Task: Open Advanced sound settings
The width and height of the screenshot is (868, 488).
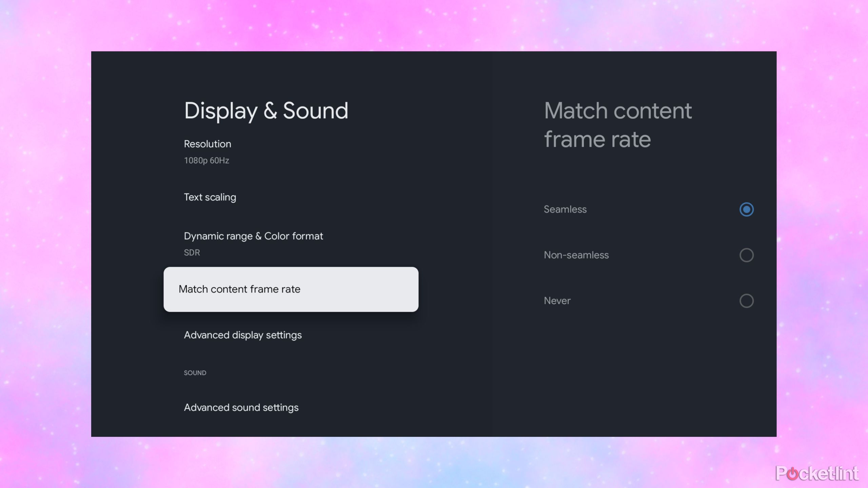Action: pos(291,408)
